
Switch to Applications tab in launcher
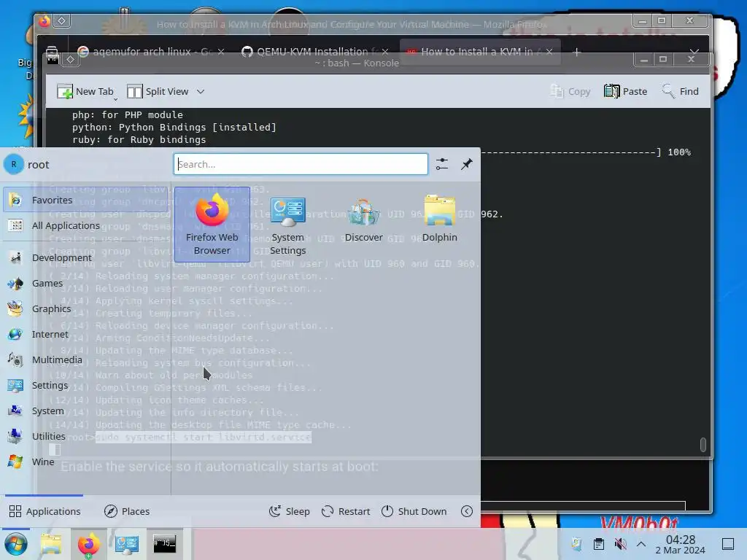(44, 511)
